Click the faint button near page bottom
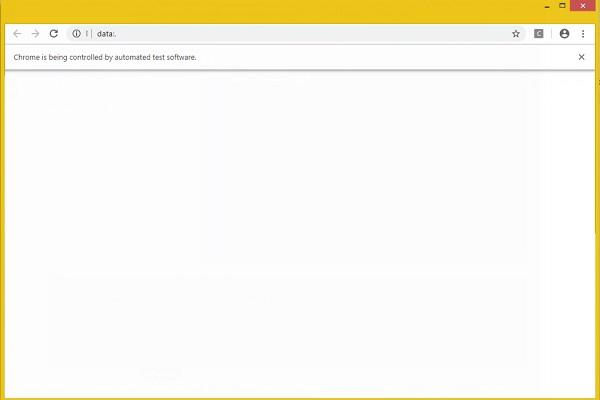 pos(160,373)
